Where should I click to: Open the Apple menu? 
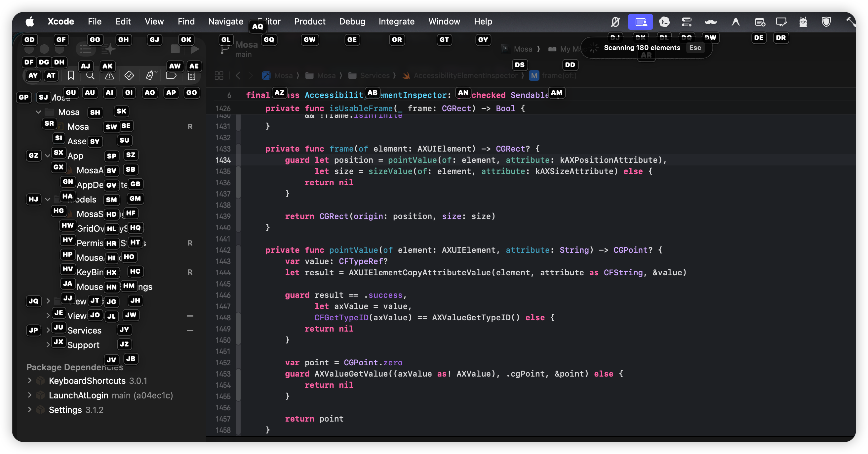click(x=30, y=22)
